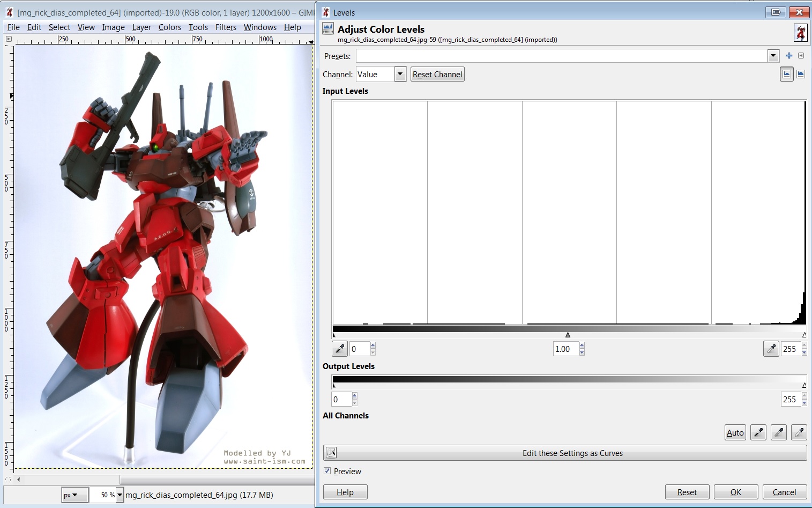Click the 'Adjust Color Levels' heading
Image resolution: width=812 pixels, height=508 pixels.
tap(381, 30)
